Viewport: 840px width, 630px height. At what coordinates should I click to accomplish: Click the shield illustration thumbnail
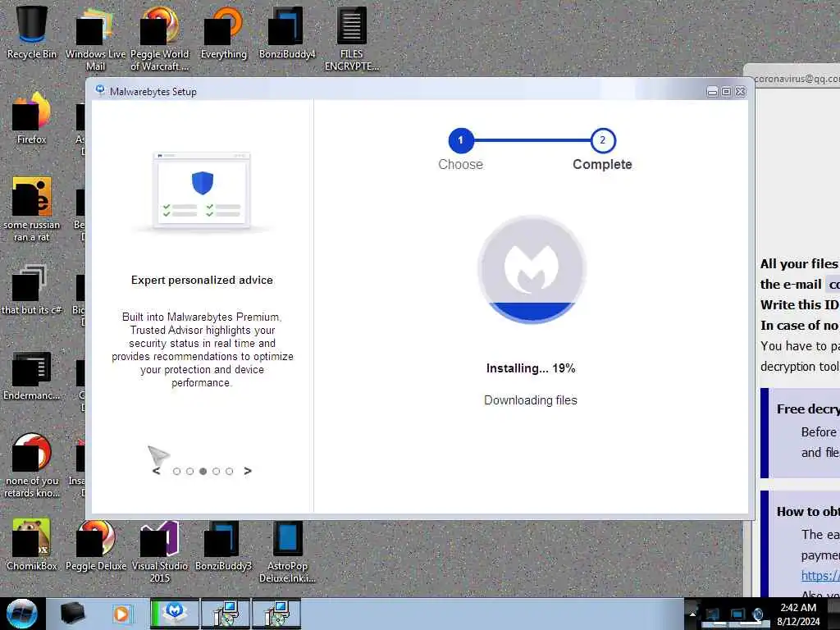202,190
